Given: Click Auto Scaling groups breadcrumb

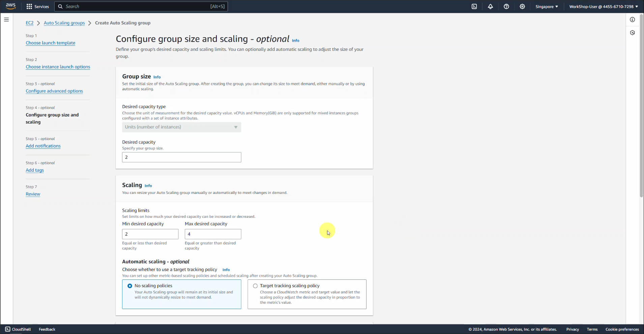Looking at the screenshot, I should tap(64, 23).
